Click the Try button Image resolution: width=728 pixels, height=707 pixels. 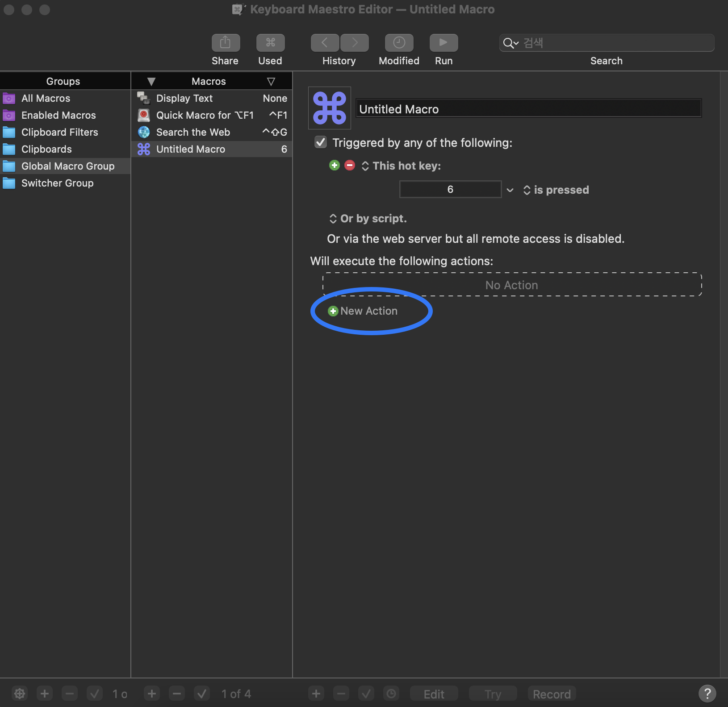pos(493,694)
